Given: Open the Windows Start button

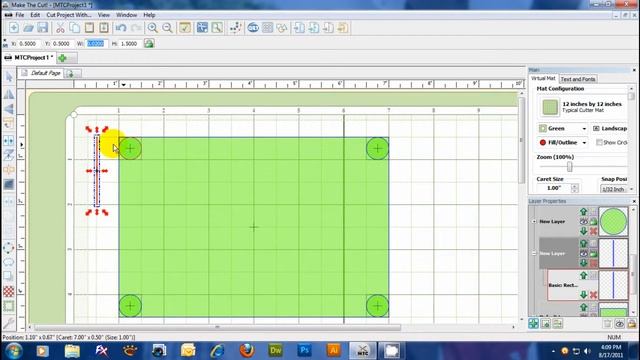Looking at the screenshot, I should click(13, 351).
